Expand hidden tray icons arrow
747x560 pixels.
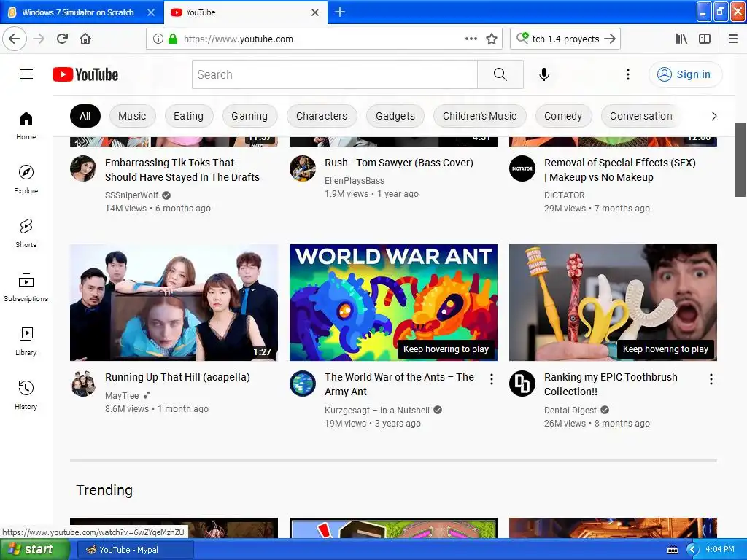tap(692, 550)
